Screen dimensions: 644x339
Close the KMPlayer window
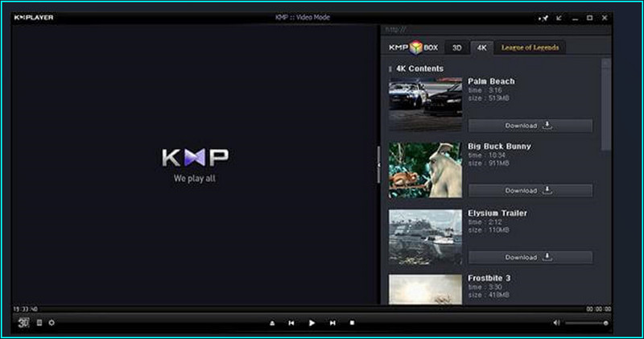[x=605, y=18]
